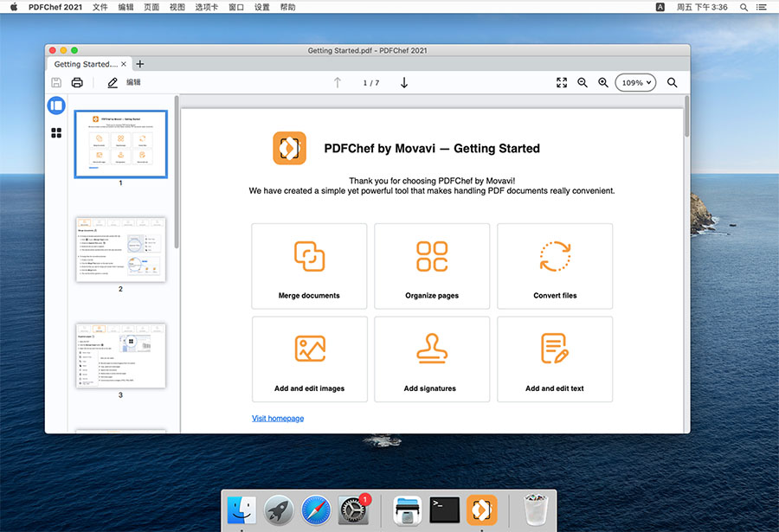Viewport: 779px width, 532px height.
Task: Click the Organize pages icon
Action: pos(432,256)
